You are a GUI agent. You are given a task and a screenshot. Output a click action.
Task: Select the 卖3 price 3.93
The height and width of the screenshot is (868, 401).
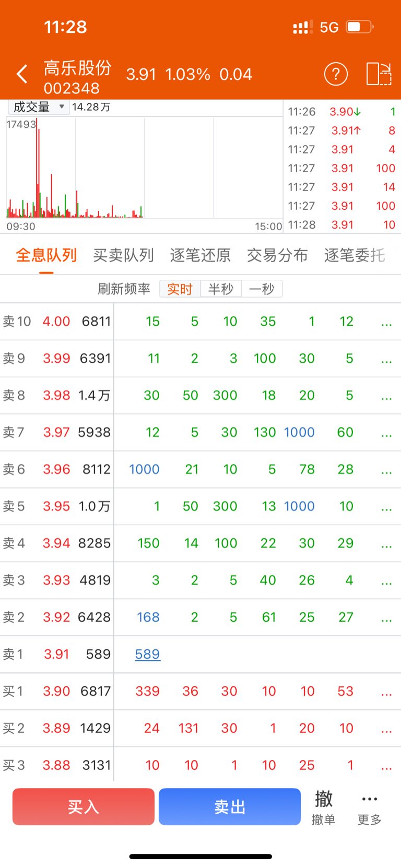[56, 580]
